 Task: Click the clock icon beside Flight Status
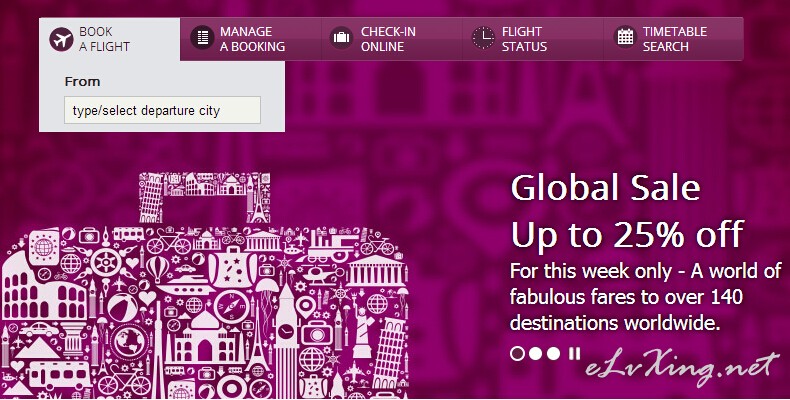483,38
